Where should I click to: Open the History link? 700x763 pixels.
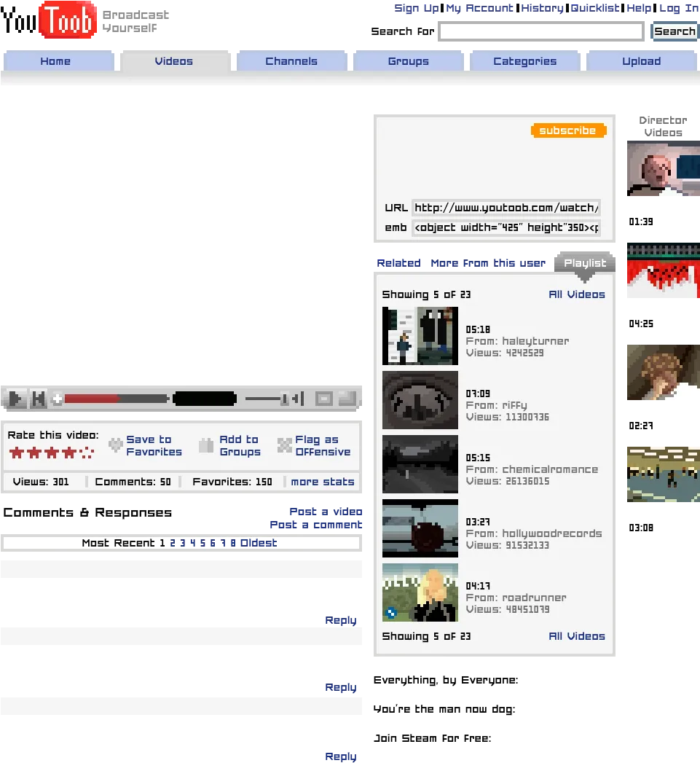point(542,8)
